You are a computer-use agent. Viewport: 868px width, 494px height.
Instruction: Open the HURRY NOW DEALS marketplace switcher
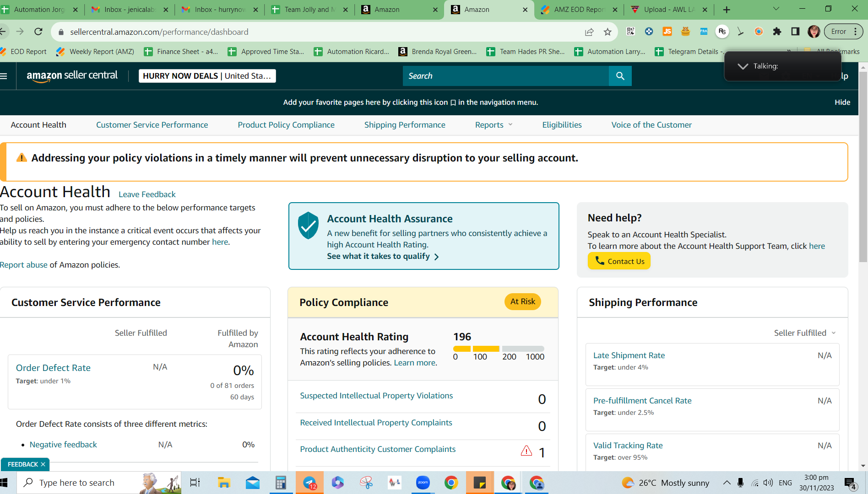[x=207, y=76]
